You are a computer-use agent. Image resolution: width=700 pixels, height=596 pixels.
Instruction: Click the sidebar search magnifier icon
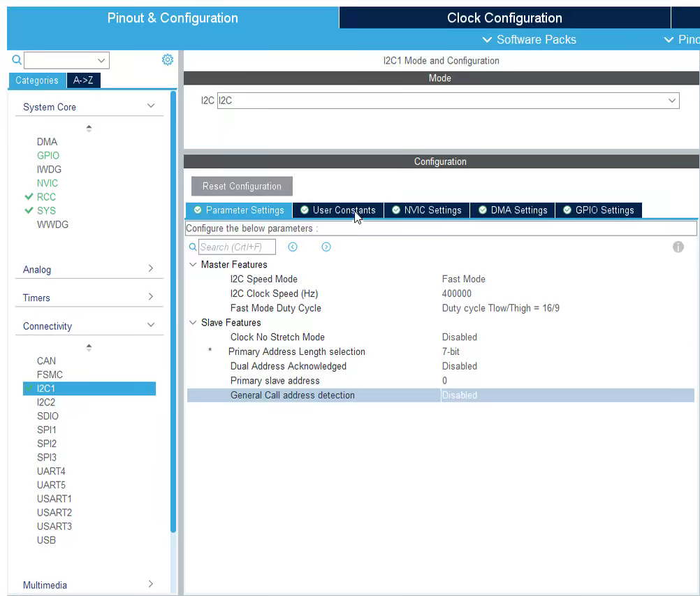click(x=17, y=59)
